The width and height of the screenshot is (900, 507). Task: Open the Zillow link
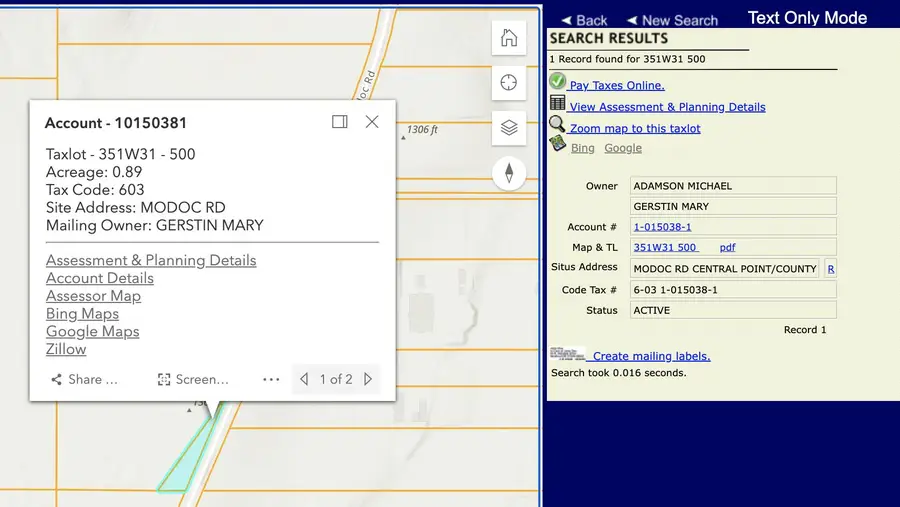point(66,349)
